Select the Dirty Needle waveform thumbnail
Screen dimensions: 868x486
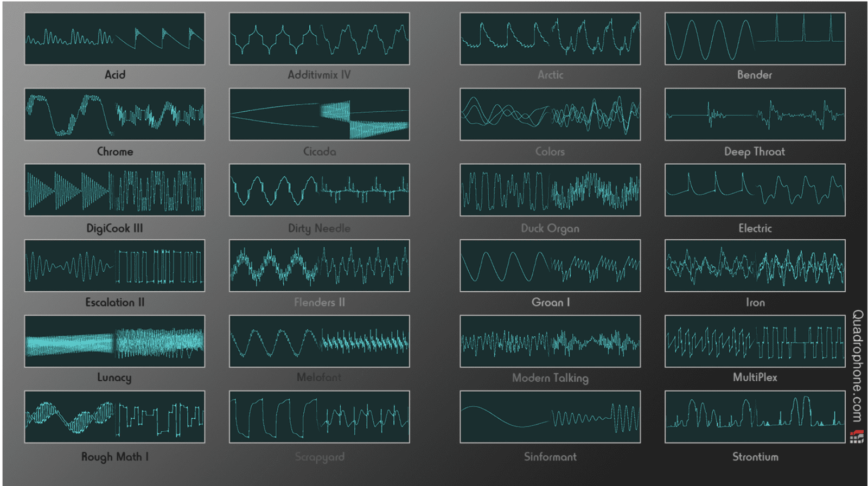[x=319, y=190]
